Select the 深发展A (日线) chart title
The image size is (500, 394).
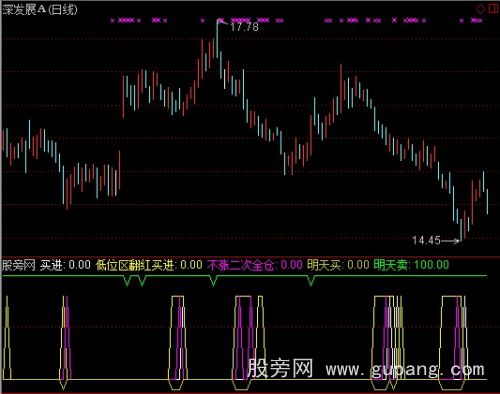pyautogui.click(x=40, y=9)
